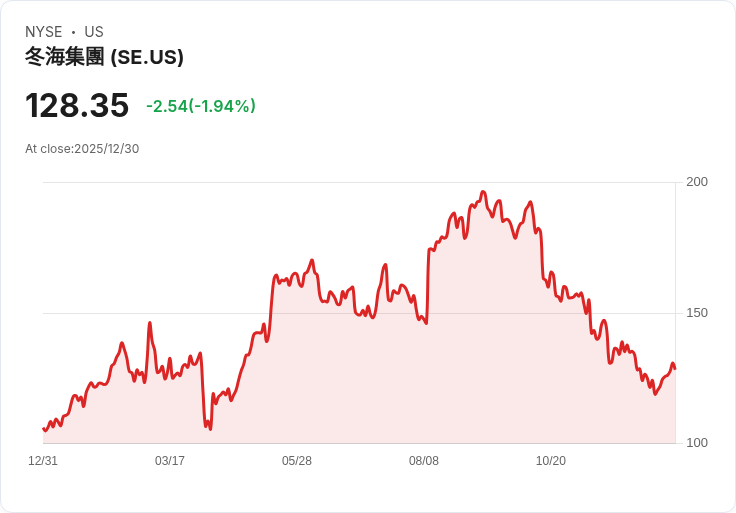The width and height of the screenshot is (736, 513).
Task: Click the deep dip bottom after 03/17
Action: point(209,428)
